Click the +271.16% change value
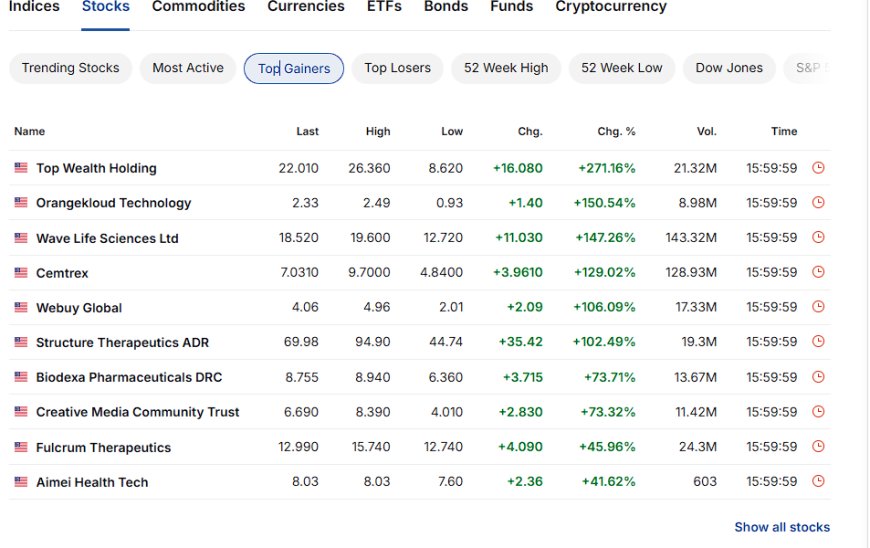This screenshot has height=548, width=870. (x=606, y=168)
